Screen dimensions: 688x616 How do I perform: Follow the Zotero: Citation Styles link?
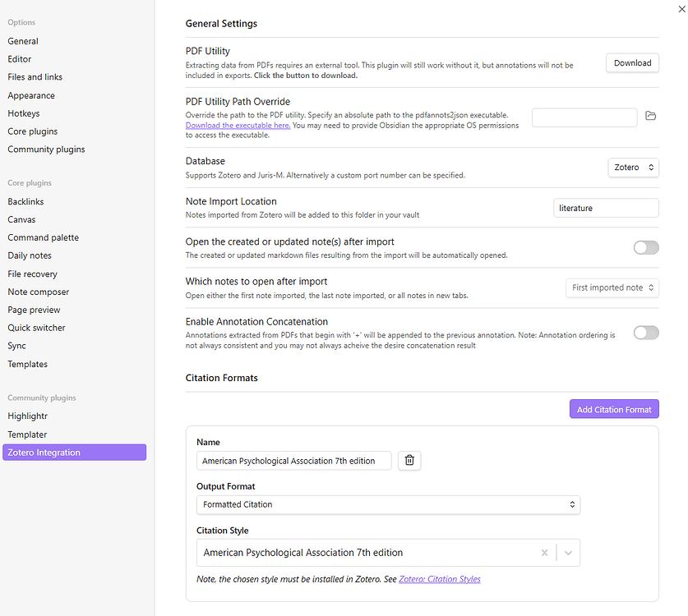click(x=440, y=579)
